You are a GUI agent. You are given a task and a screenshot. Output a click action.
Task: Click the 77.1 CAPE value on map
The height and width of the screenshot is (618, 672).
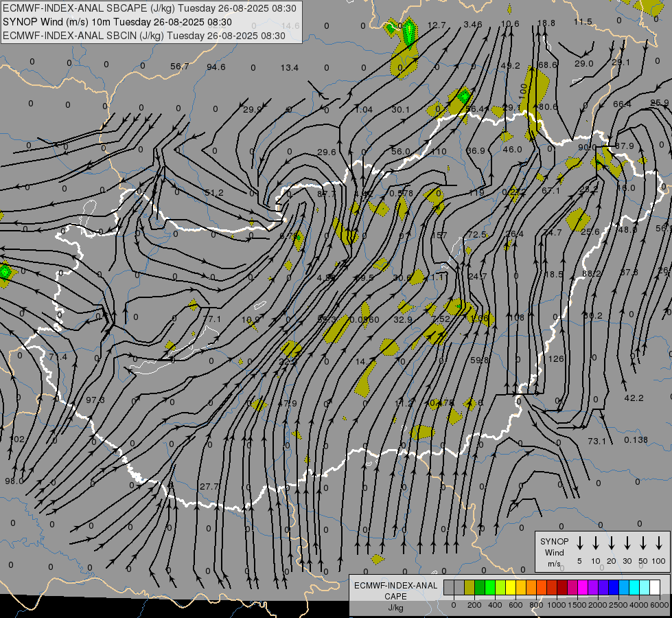tap(211, 319)
